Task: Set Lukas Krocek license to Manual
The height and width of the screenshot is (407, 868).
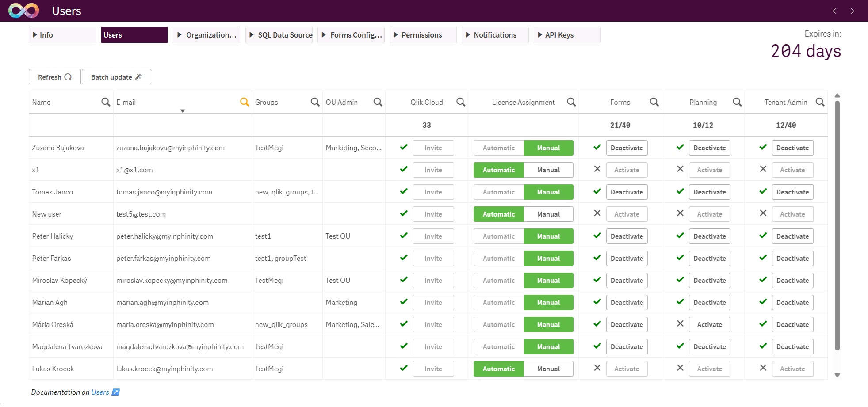Action: click(548, 369)
